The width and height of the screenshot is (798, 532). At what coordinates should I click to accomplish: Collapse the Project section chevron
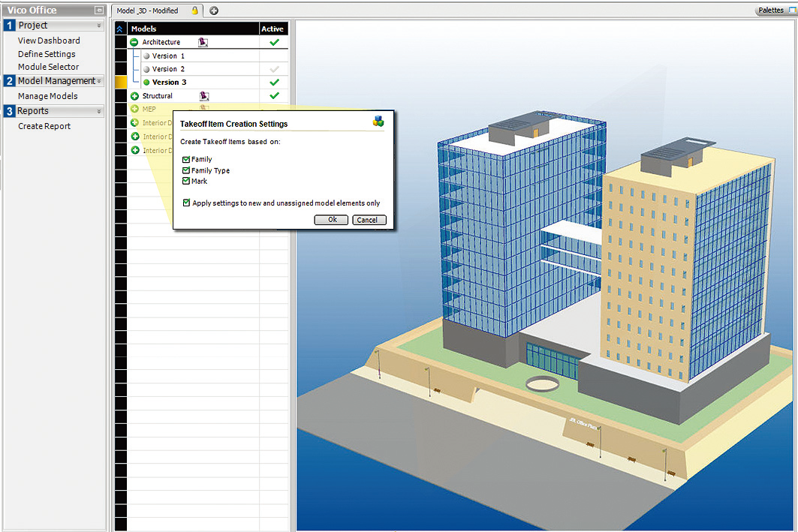pos(99,26)
